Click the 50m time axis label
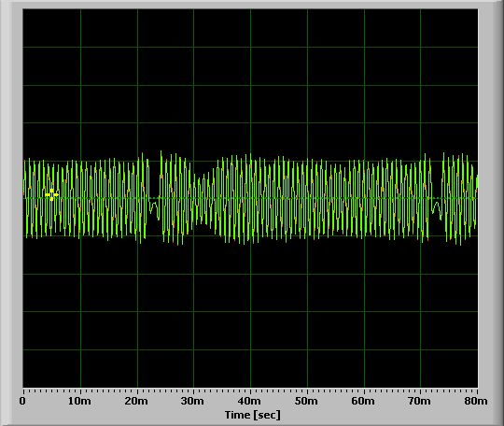Image resolution: width=504 pixels, height=426 pixels. click(x=306, y=401)
